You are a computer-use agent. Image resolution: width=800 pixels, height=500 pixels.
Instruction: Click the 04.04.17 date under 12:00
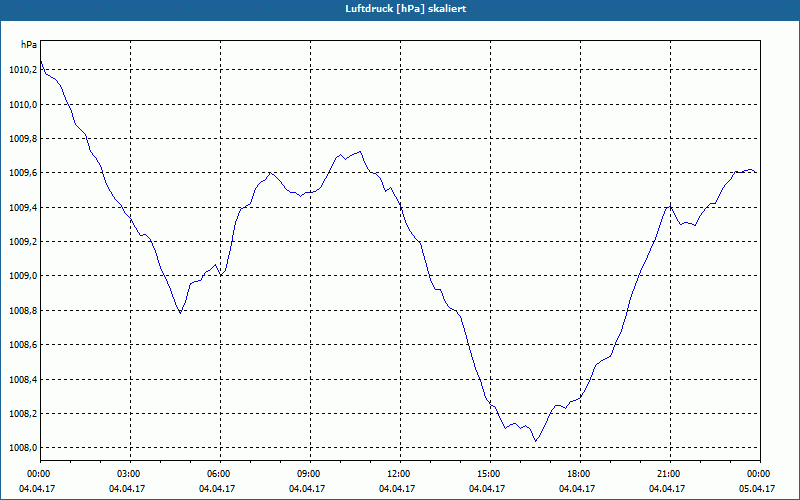point(397,488)
